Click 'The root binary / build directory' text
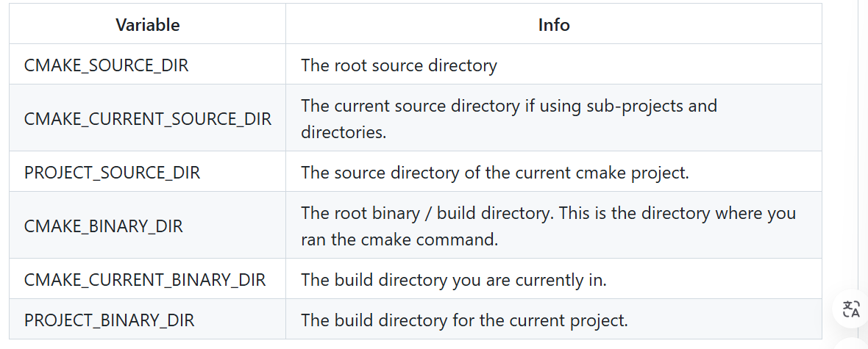This screenshot has height=349, width=868. [x=427, y=213]
